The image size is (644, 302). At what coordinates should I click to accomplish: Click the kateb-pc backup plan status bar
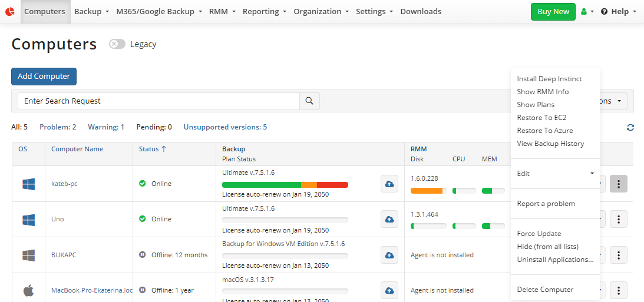[x=285, y=185]
